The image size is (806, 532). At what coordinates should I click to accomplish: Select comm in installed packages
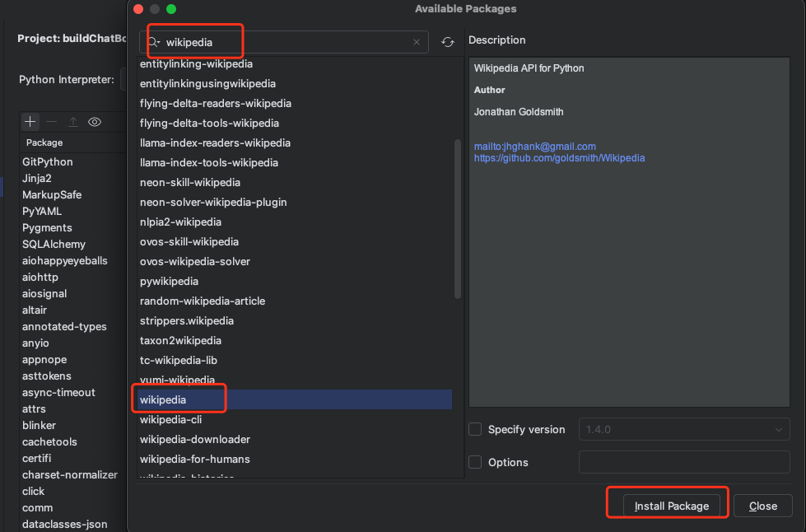coord(38,507)
